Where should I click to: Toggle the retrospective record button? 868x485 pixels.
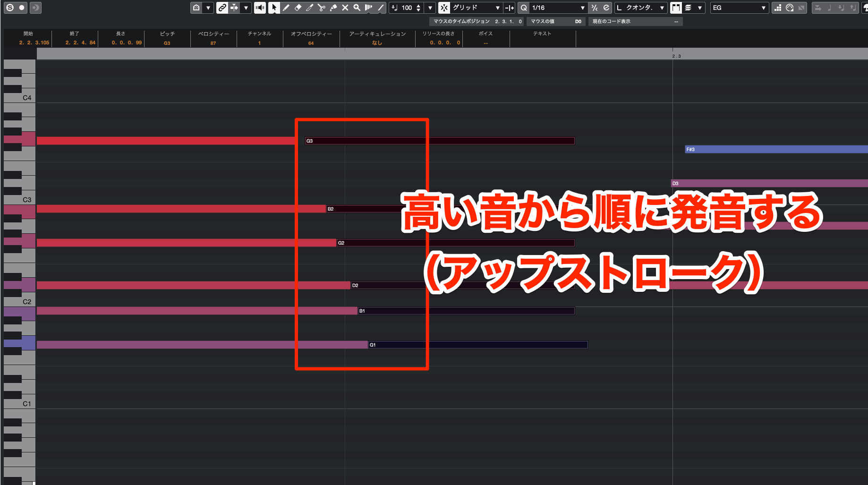click(35, 8)
